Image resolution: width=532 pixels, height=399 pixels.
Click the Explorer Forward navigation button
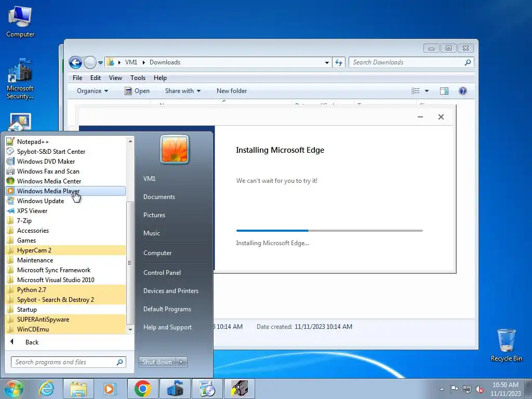tap(90, 62)
